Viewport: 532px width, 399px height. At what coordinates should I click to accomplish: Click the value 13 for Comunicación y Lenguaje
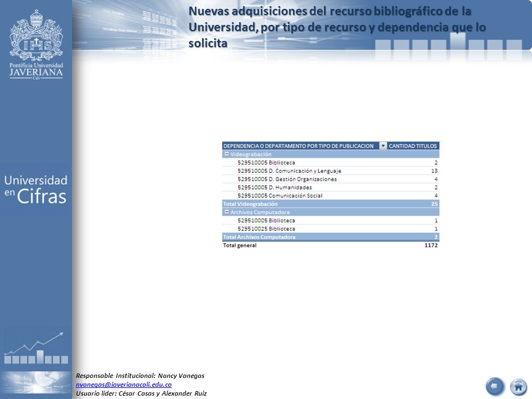point(434,171)
